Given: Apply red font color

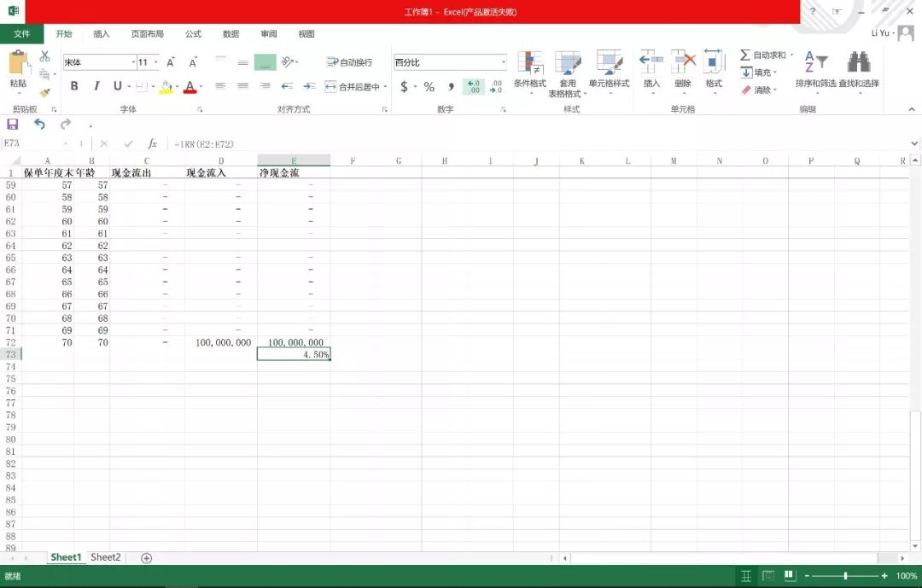Looking at the screenshot, I should (190, 87).
